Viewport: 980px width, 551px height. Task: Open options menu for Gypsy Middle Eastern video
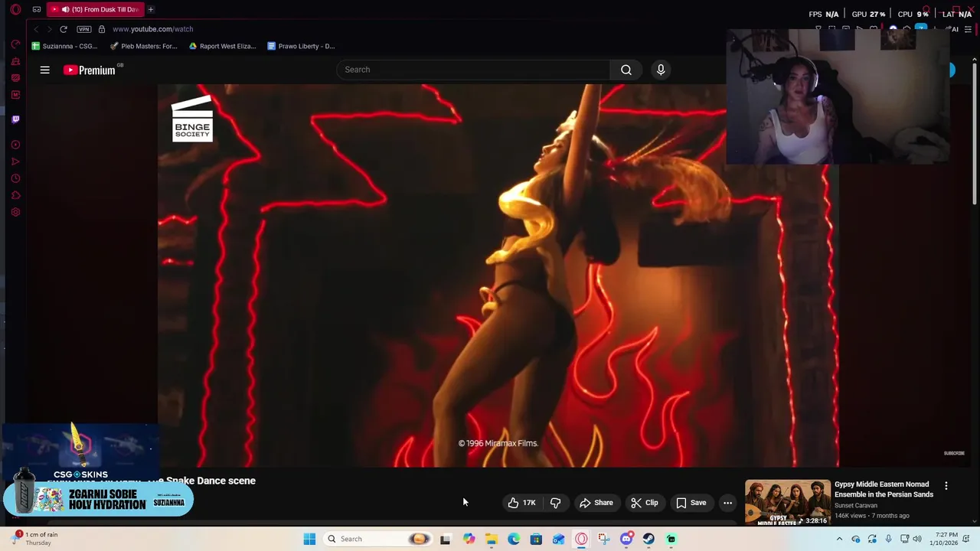click(x=946, y=486)
